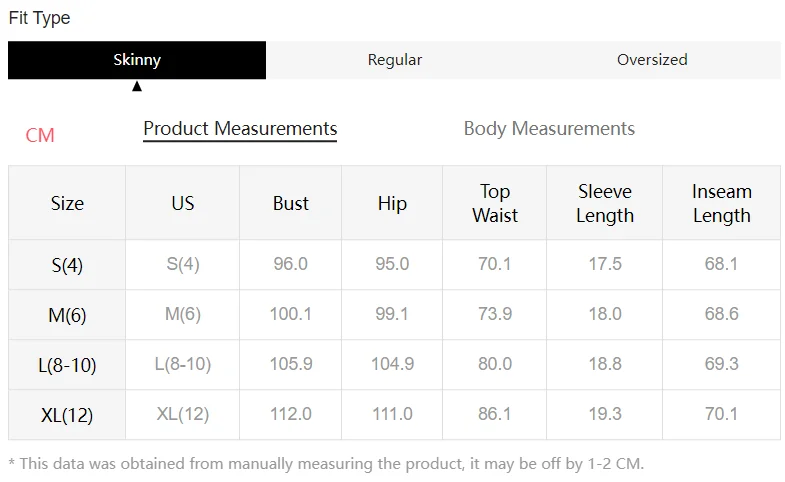Click the Bust column header
This screenshot has height=482, width=785.
291,203
